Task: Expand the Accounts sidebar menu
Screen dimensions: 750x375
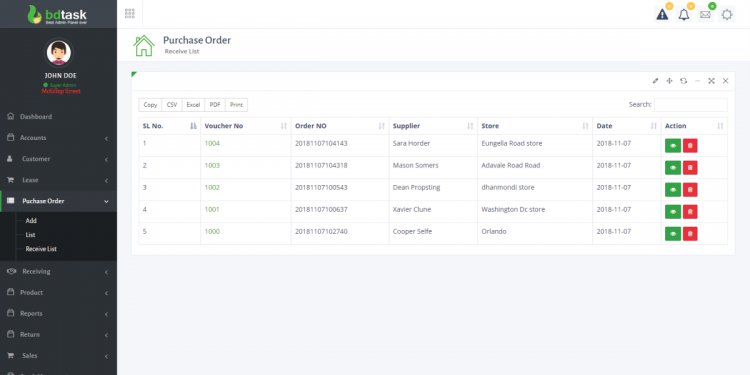Action: pyautogui.click(x=58, y=138)
